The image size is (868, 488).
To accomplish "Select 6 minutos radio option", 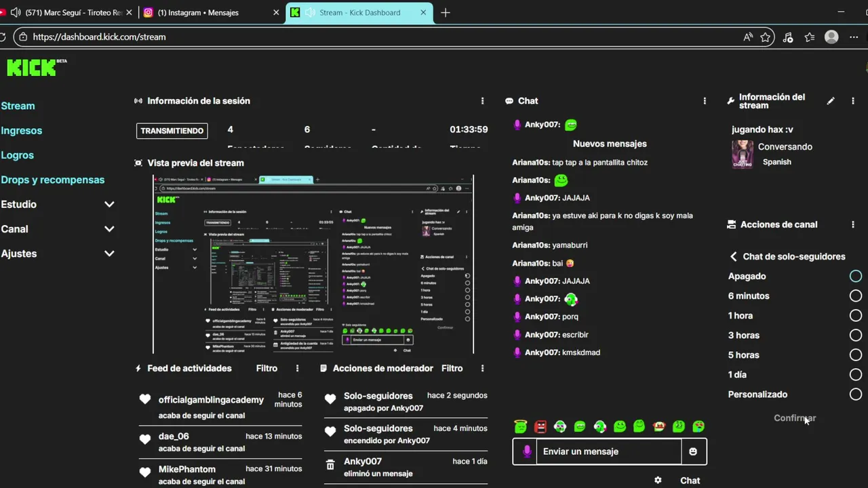I will click(856, 296).
